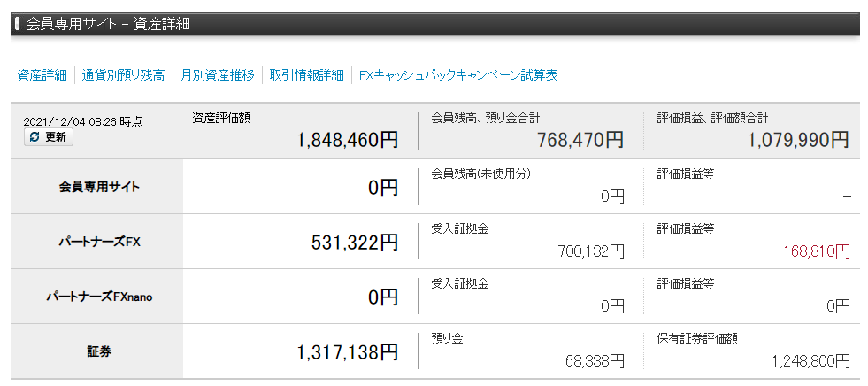Click the 768,470円 deposit total
868x386 pixels.
tap(580, 139)
